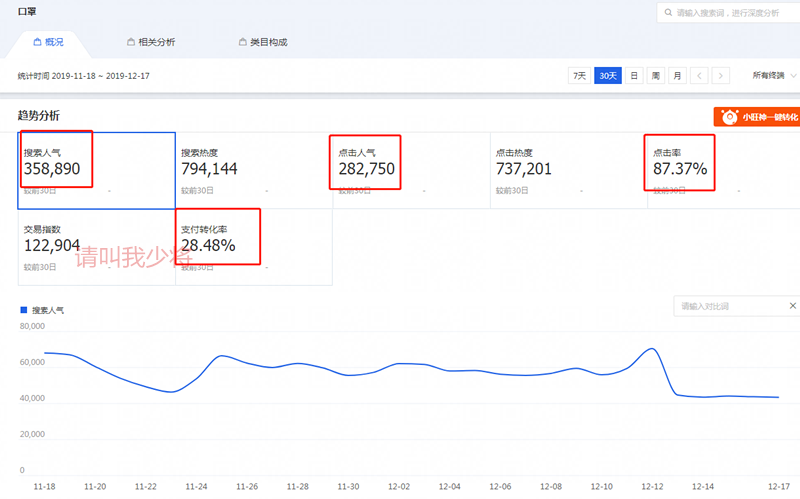Select the 30天 time range
Image resolution: width=800 pixels, height=499 pixels.
pos(607,76)
